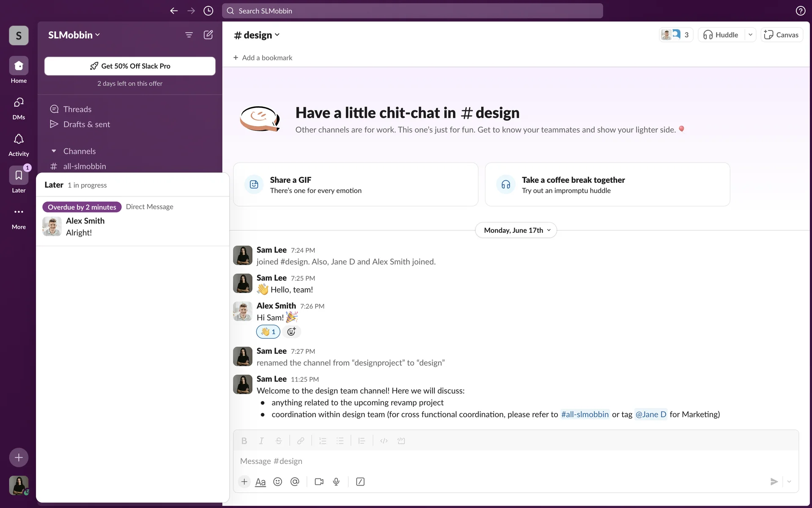Open DMs in the sidebar

19,103
